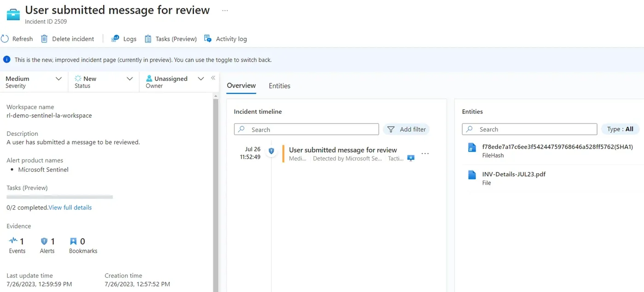Click the details pane vertical scrollbar
Image resolution: width=644 pixels, height=292 pixels.
(x=216, y=195)
